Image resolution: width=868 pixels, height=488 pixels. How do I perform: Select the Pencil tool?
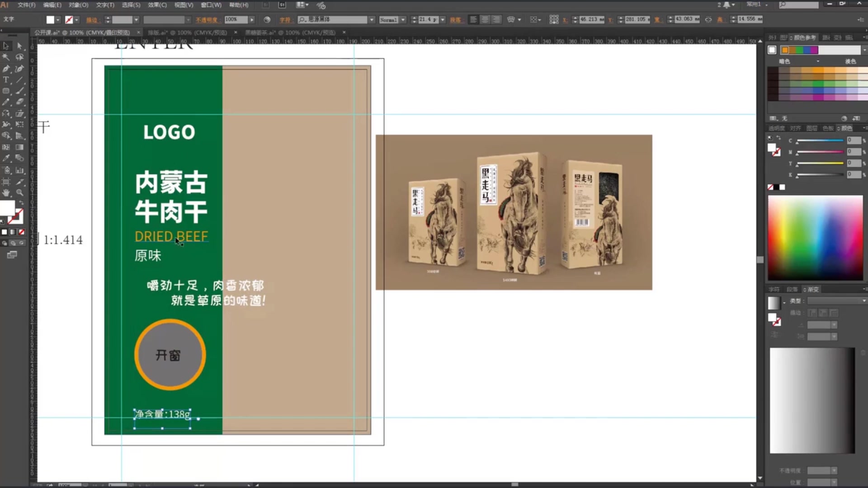(6, 102)
